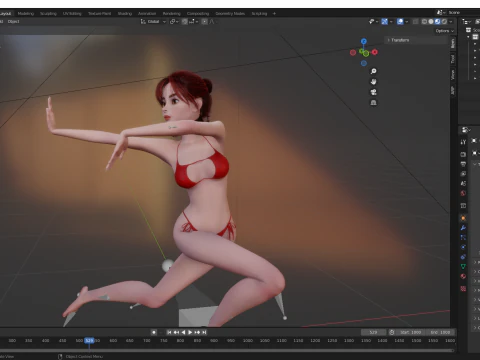Open the View Layer properties tab icon
Viewport: 480px width, 360px height.
tap(463, 174)
